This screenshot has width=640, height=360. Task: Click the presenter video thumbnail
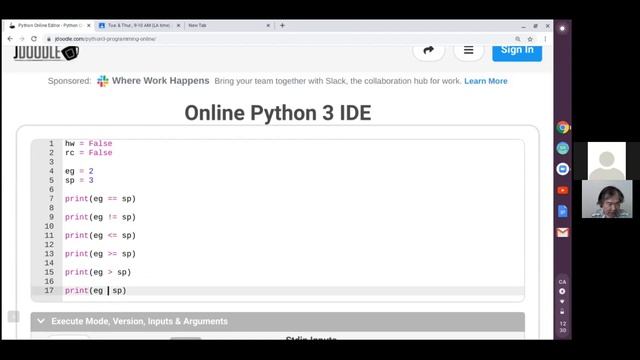click(607, 199)
